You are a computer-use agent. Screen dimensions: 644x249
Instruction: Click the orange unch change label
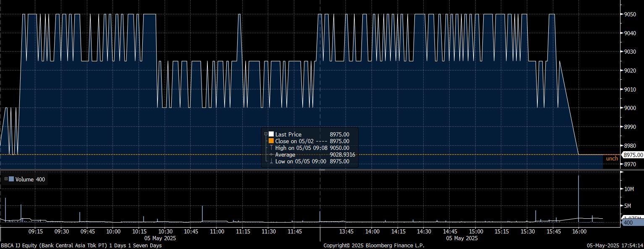(612, 159)
